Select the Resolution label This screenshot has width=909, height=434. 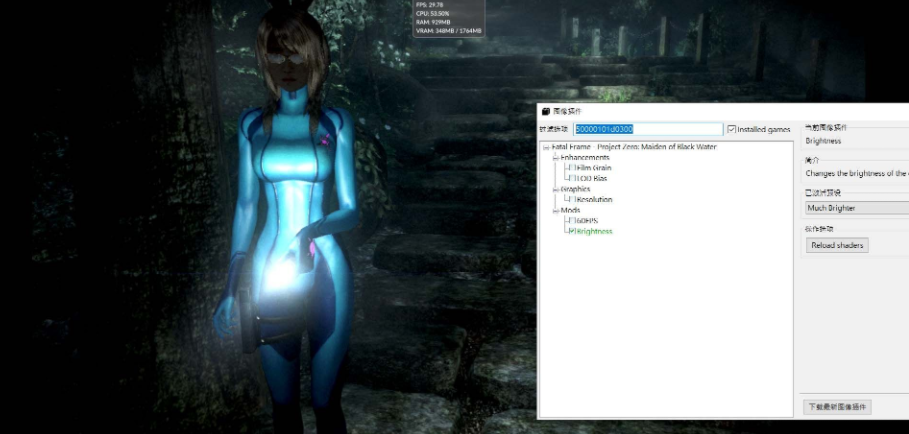point(594,199)
